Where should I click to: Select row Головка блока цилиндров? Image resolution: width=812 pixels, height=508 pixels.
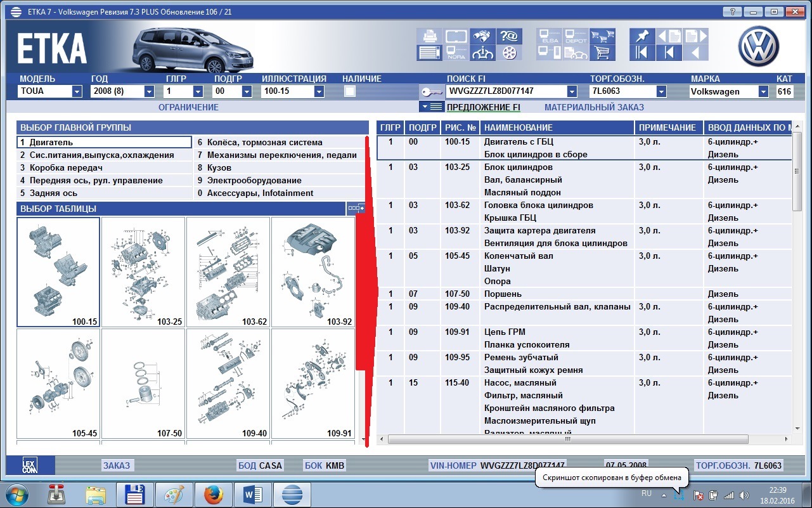click(x=584, y=211)
